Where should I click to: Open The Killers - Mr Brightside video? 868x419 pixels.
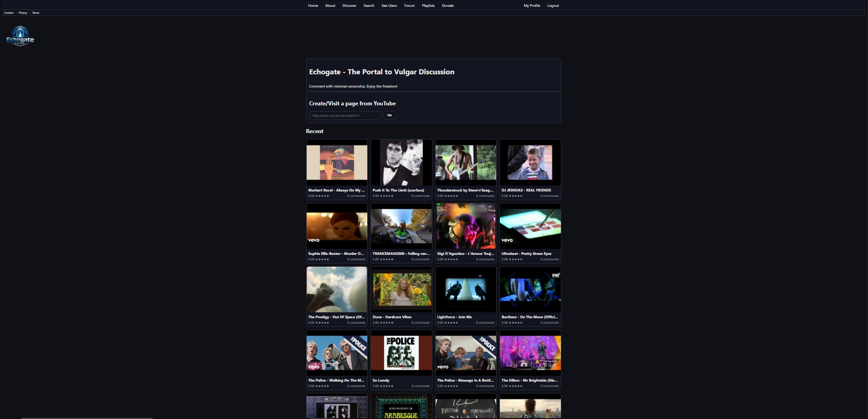[530, 352]
